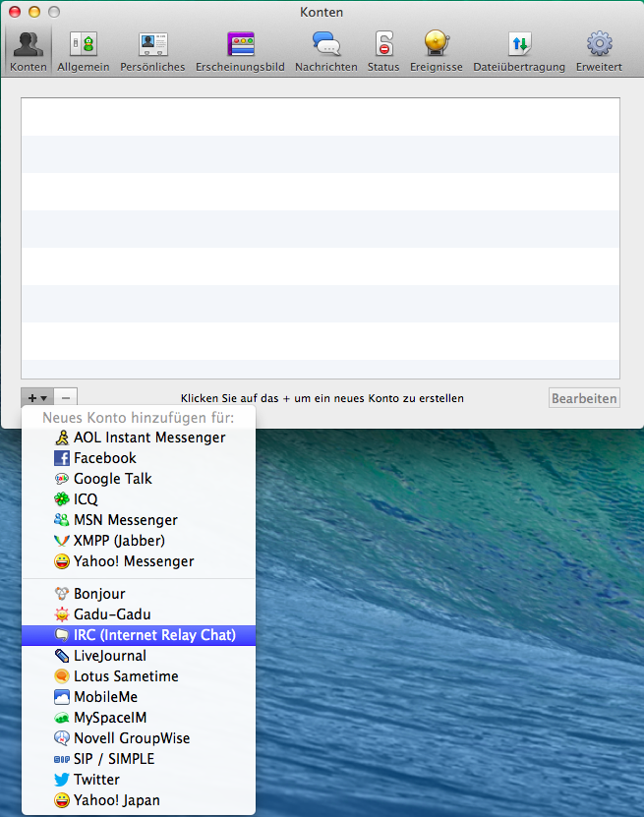Select Facebook in the account menu
644x817 pixels.
(x=104, y=458)
